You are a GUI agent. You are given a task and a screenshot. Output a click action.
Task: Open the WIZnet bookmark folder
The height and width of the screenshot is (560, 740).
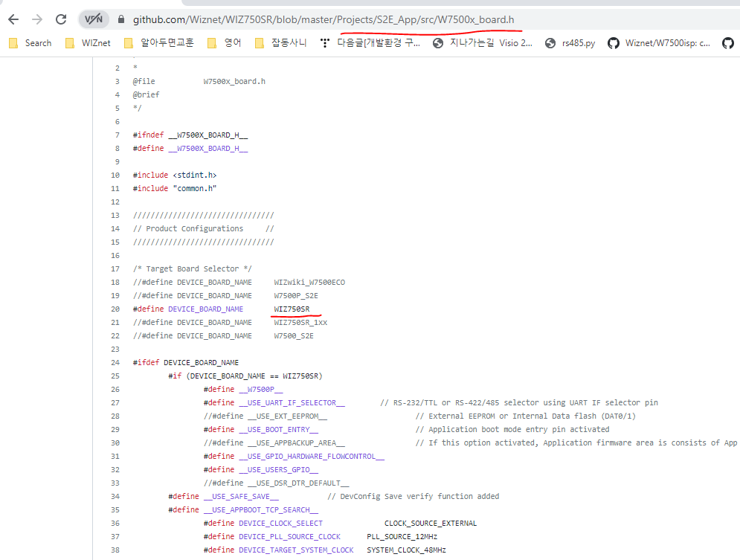(89, 43)
